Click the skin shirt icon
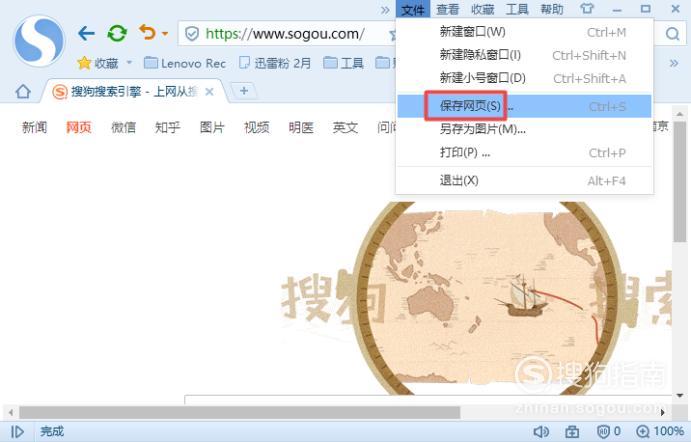691x442 pixels. [587, 9]
